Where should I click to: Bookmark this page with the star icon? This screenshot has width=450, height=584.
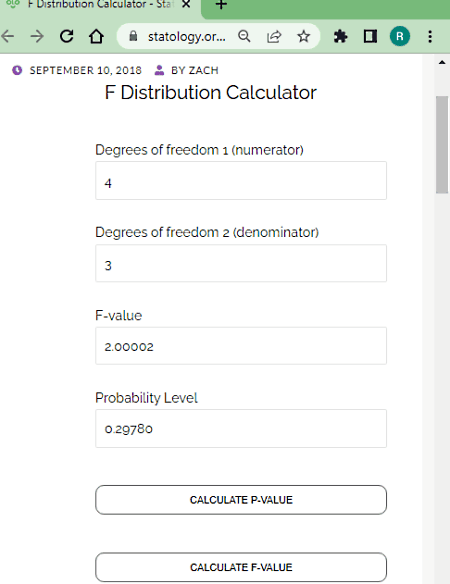(x=304, y=36)
